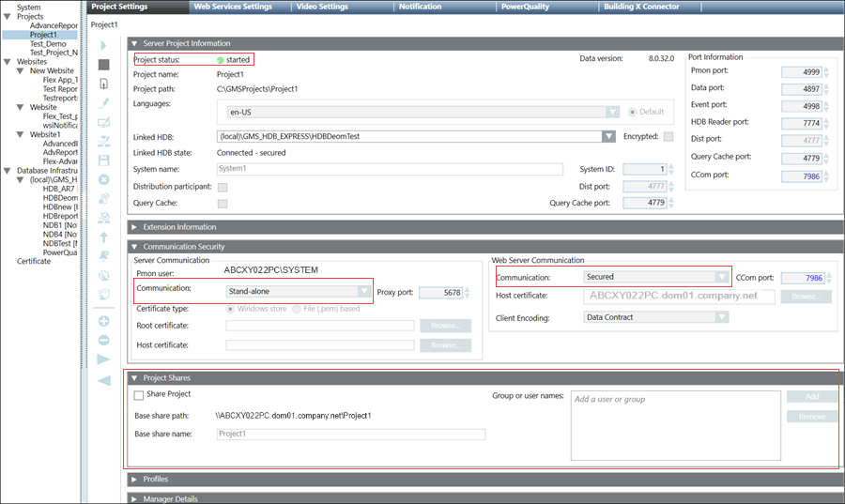Click the Certificate node in tree

click(34, 261)
